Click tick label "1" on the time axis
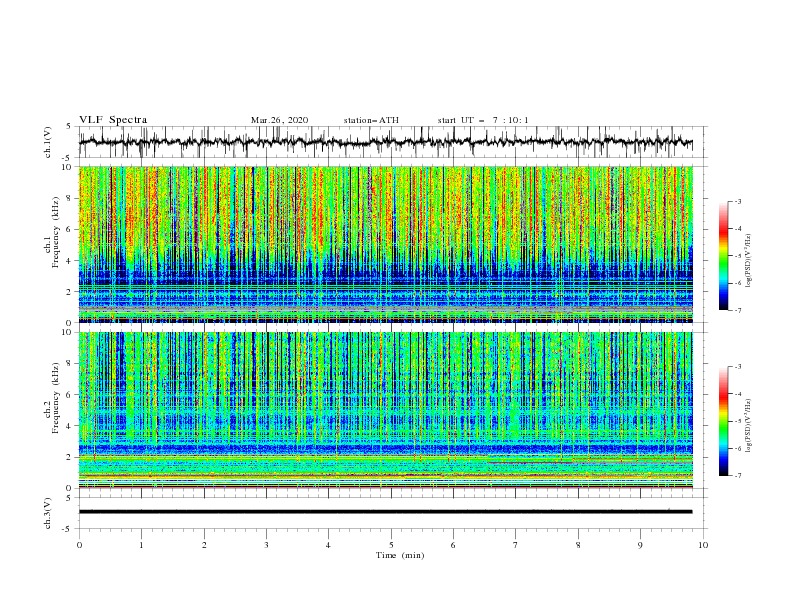Viewport: 792px width, 612px height. pyautogui.click(x=141, y=545)
